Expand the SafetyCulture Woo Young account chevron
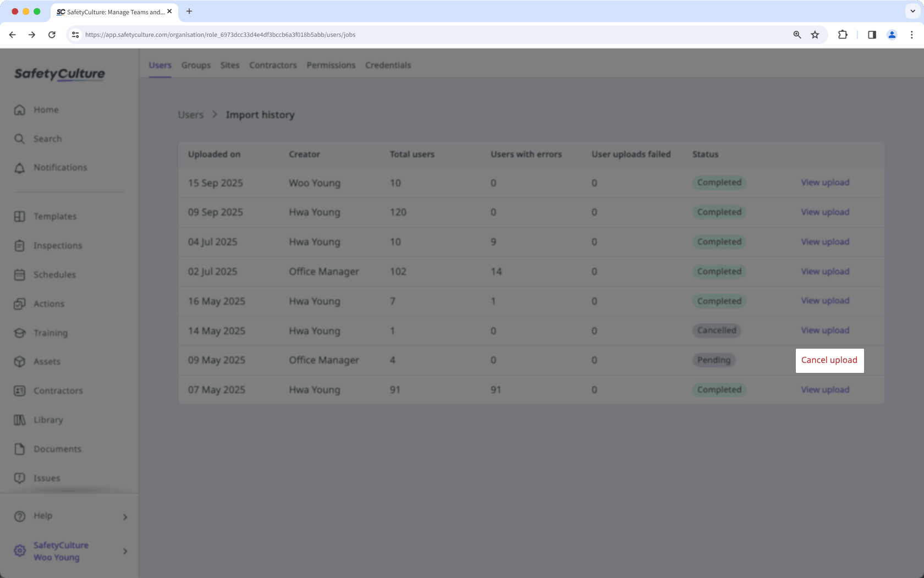 [x=125, y=551]
